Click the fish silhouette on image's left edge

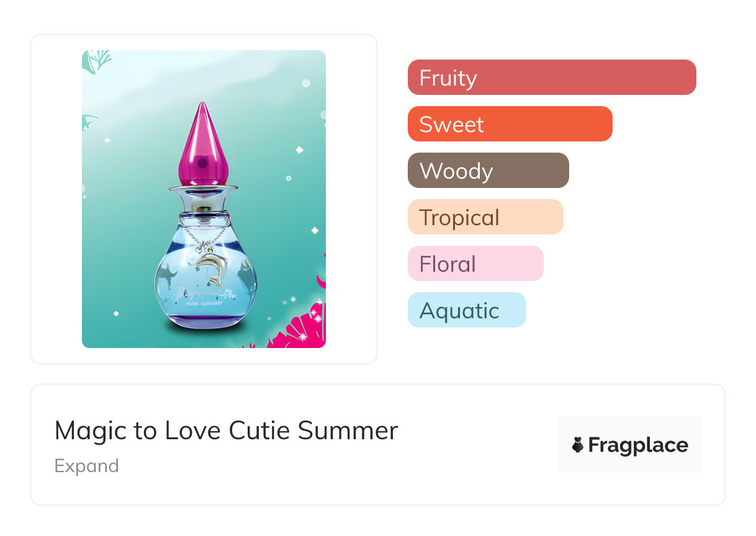pyautogui.click(x=89, y=122)
